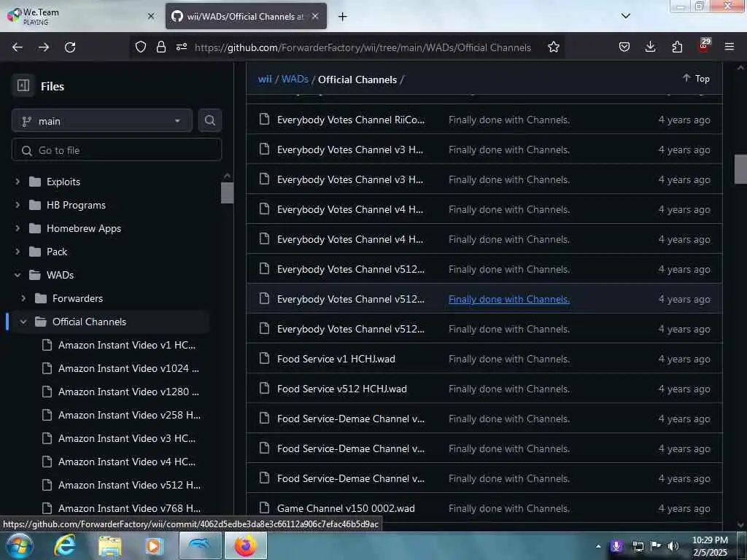Screen dimensions: 747x560
Task: Open Homebrew Apps folder in file tree
Action: (x=84, y=228)
